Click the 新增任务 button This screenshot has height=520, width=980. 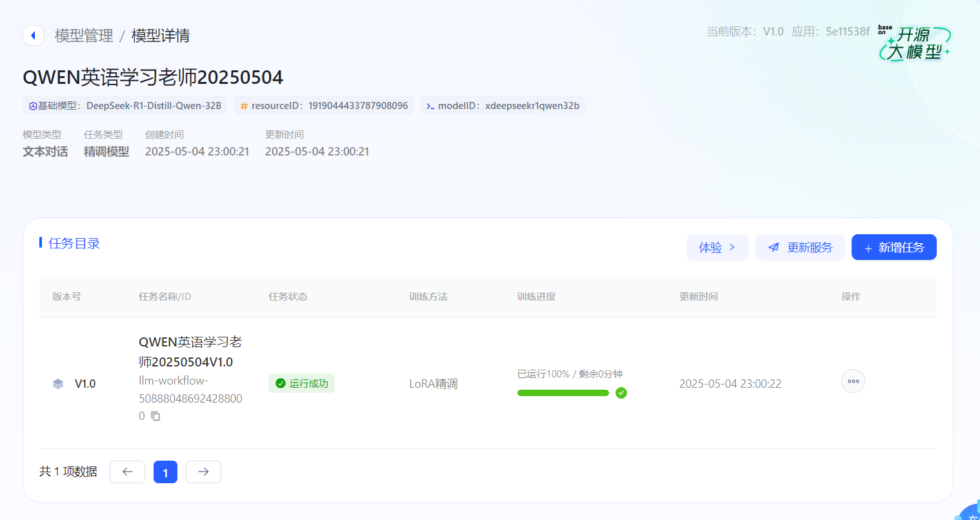[894, 247]
